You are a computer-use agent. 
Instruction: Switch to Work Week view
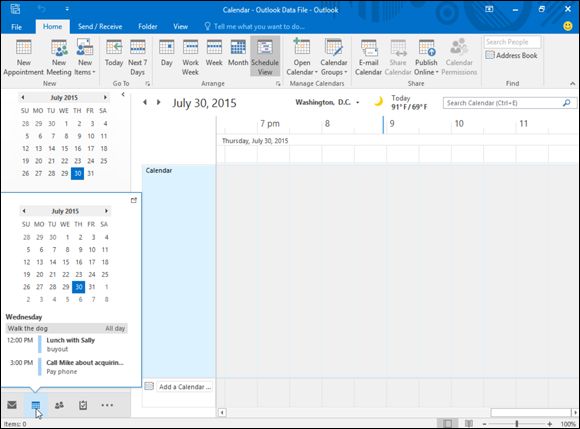tap(190, 57)
